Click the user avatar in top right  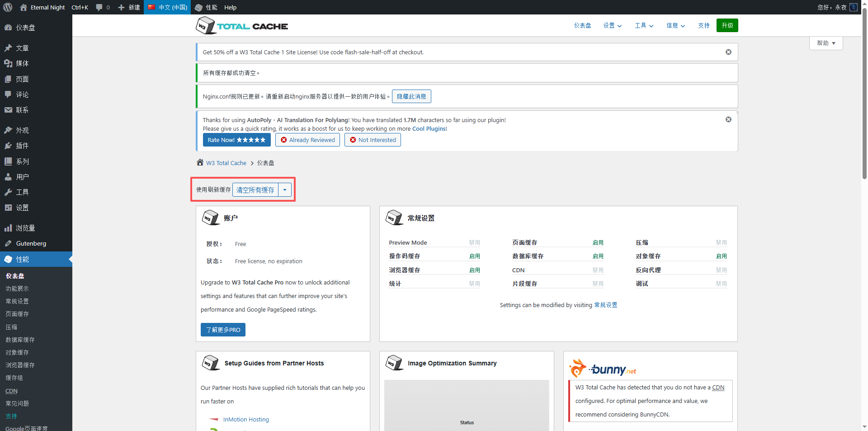[x=854, y=7]
